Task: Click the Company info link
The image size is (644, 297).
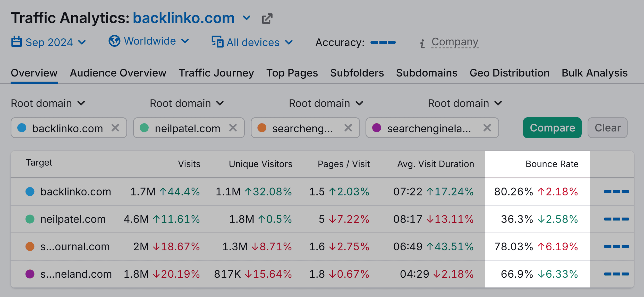Action: tap(455, 42)
